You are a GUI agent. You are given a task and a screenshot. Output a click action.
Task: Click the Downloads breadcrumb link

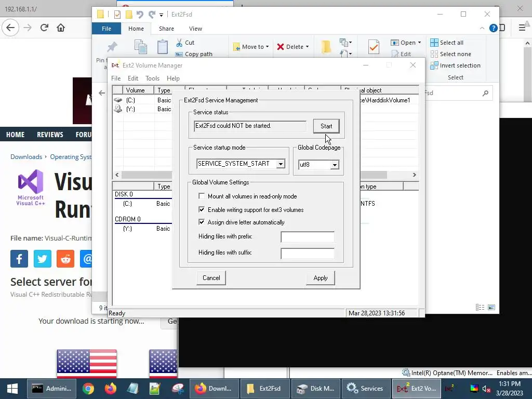click(26, 157)
